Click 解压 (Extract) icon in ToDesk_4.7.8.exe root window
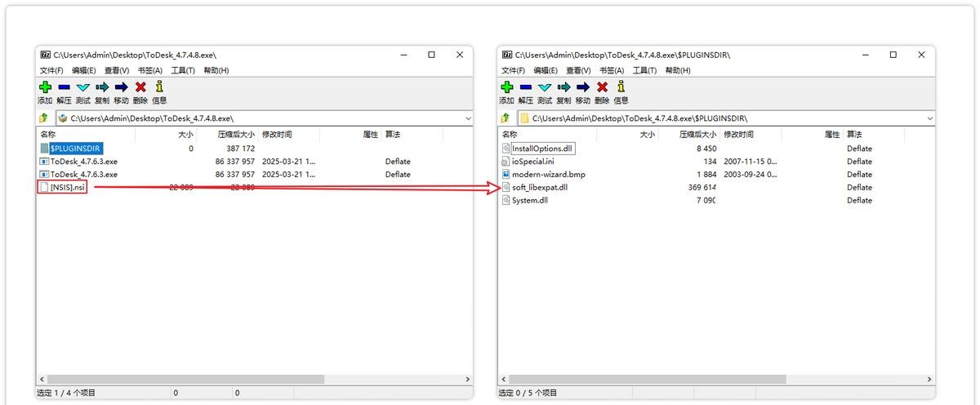 tap(64, 87)
